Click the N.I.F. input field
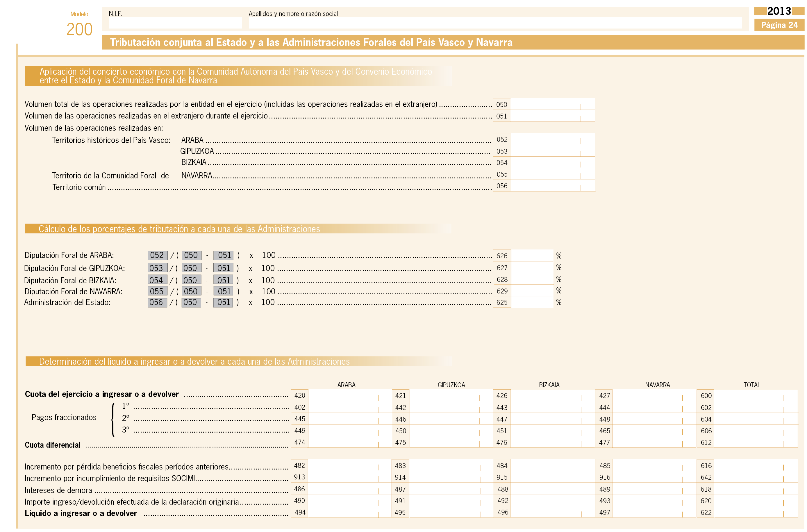Viewport: 807px width, 532px height. click(175, 23)
